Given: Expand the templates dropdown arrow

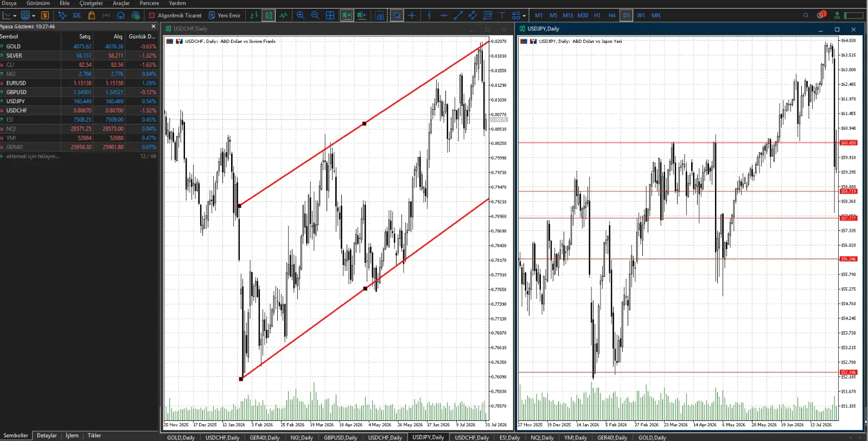Looking at the screenshot, I should (x=34, y=16).
